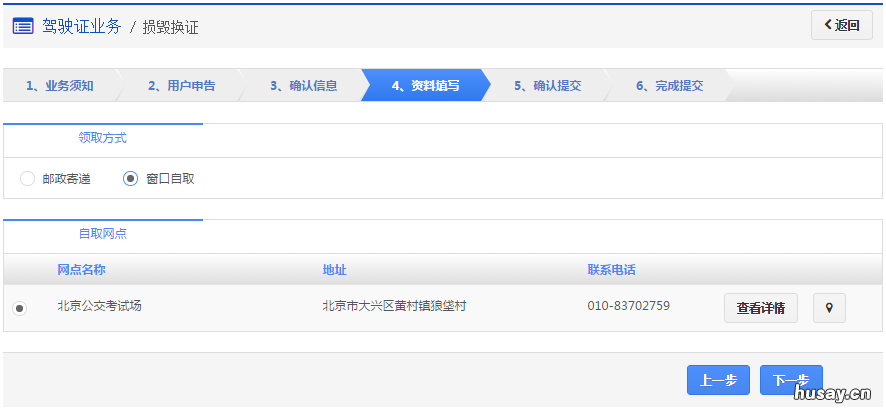This screenshot has height=410, width=886.
Task: Select the 邮政寄递 delivery option
Action: tap(28, 179)
